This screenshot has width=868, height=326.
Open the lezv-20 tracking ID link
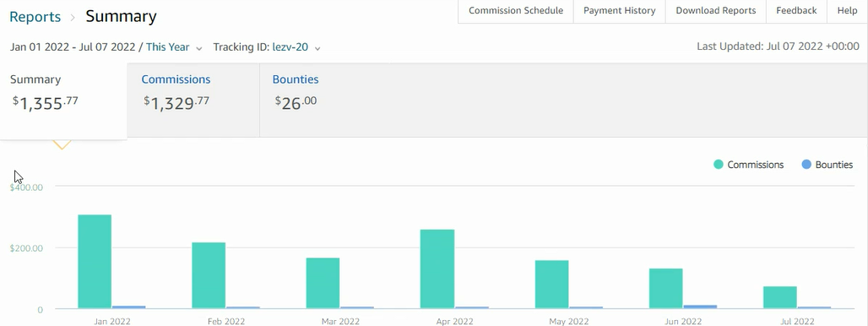pos(290,47)
